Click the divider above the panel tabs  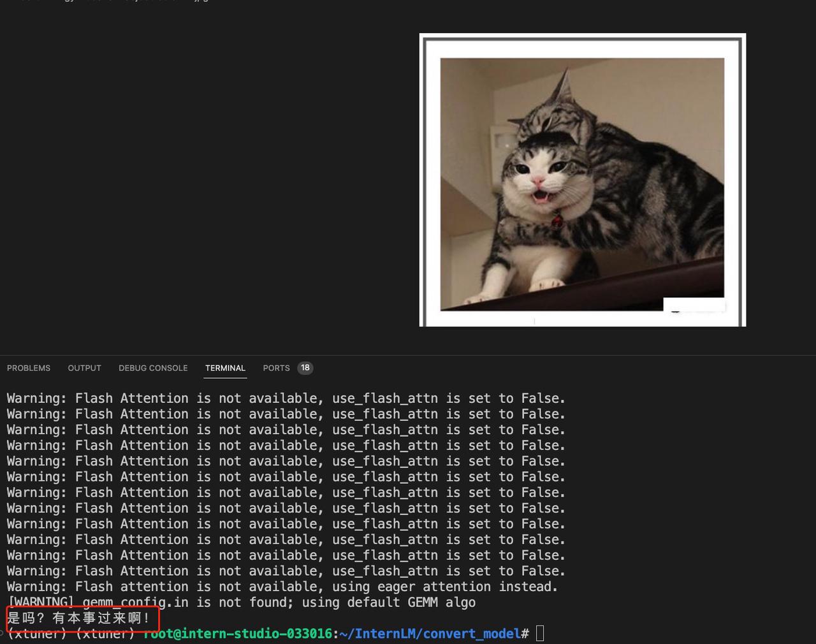[x=408, y=355]
